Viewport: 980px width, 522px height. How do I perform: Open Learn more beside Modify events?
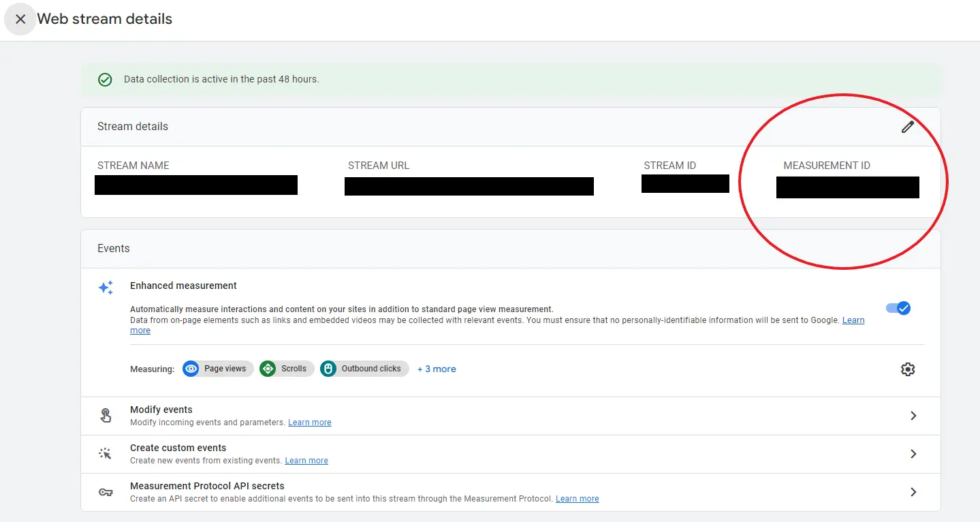click(x=310, y=422)
